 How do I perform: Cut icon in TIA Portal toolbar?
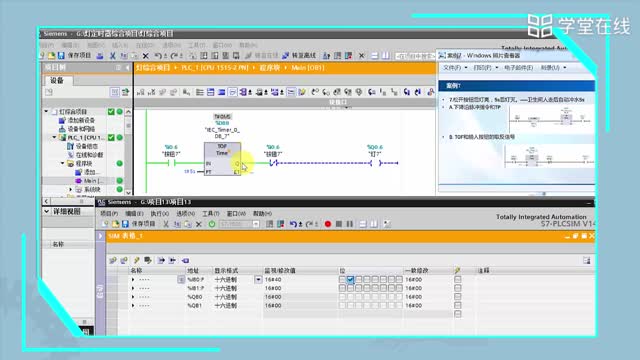click(113, 56)
